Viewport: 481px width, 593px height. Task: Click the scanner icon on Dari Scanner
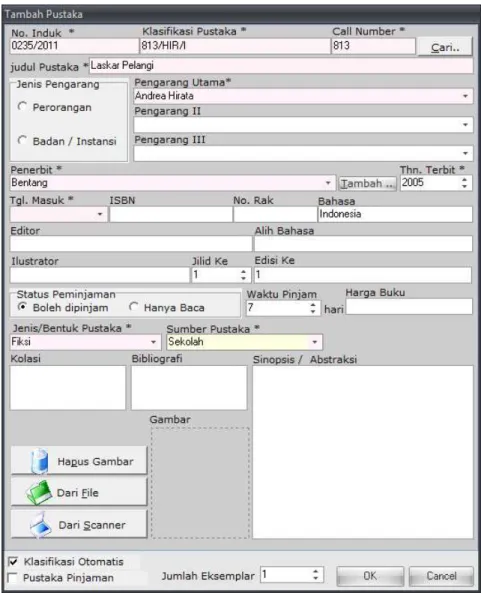tap(40, 525)
